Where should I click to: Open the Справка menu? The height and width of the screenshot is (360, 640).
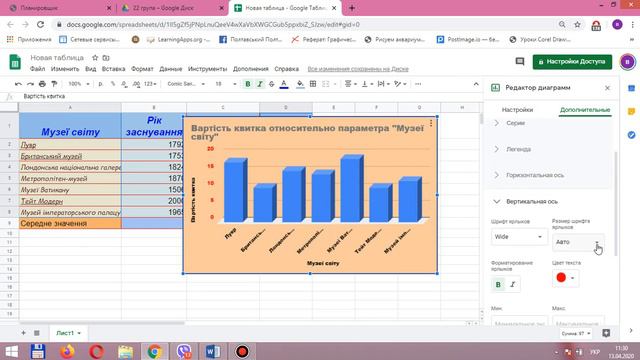point(287,69)
